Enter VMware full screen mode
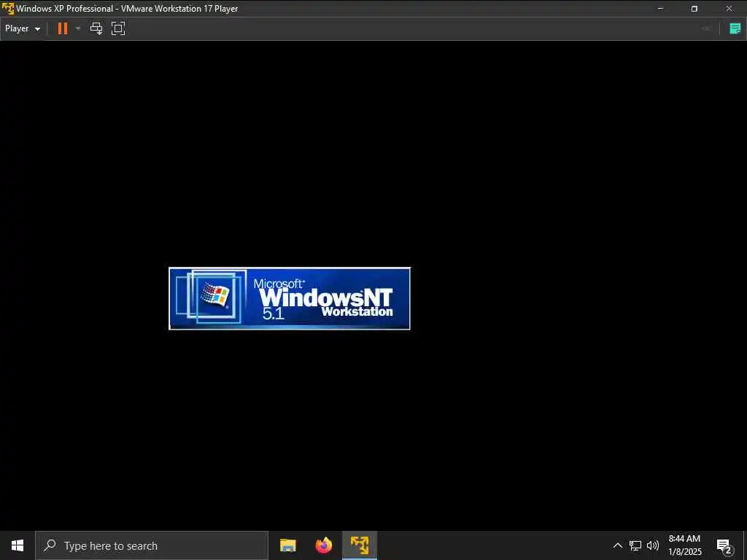 point(118,28)
